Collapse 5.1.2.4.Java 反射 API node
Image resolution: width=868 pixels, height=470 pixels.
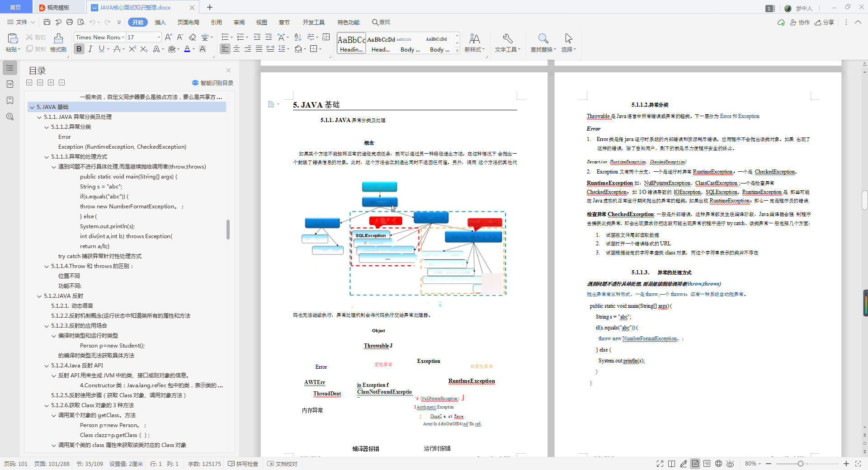pyautogui.click(x=47, y=366)
